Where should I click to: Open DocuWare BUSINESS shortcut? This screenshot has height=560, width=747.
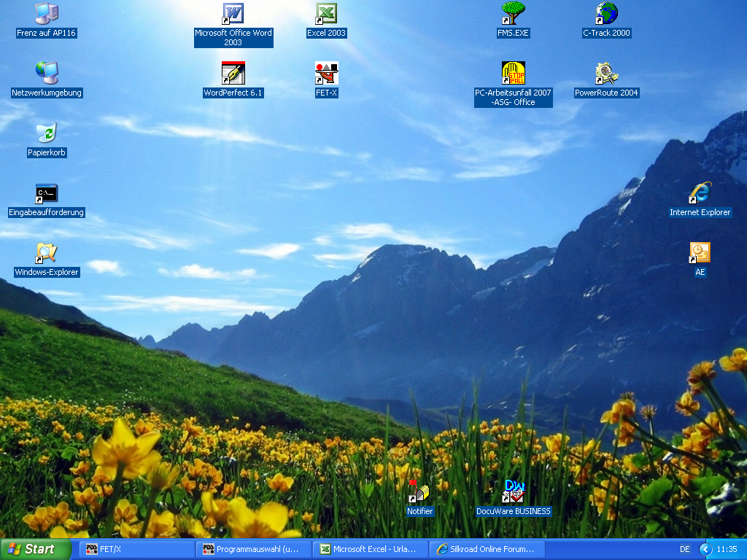pos(513,492)
